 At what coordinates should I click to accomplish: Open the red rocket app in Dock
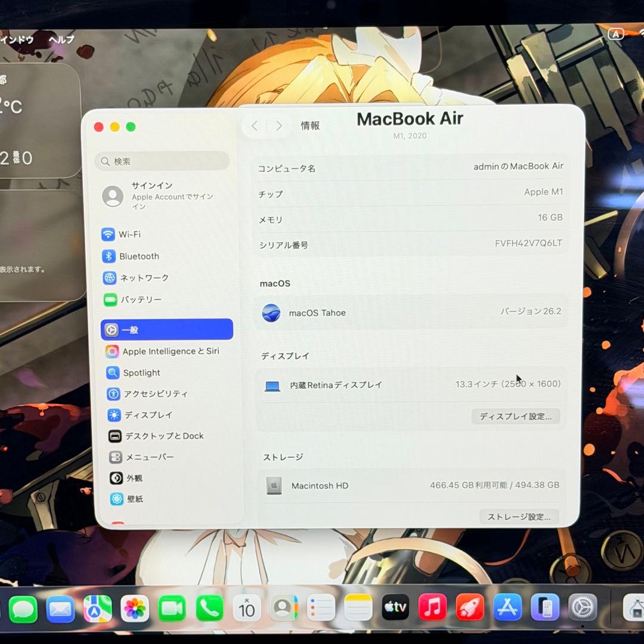click(470, 607)
